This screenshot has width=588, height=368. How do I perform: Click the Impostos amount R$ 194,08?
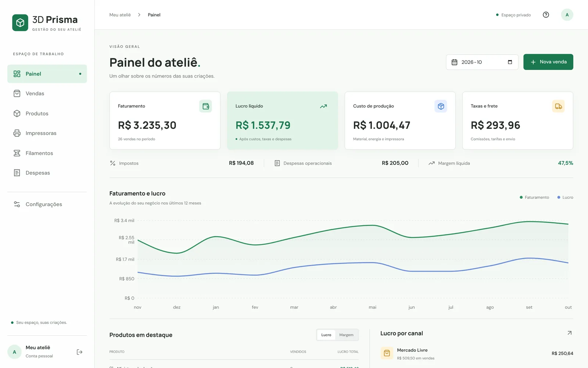click(x=241, y=163)
